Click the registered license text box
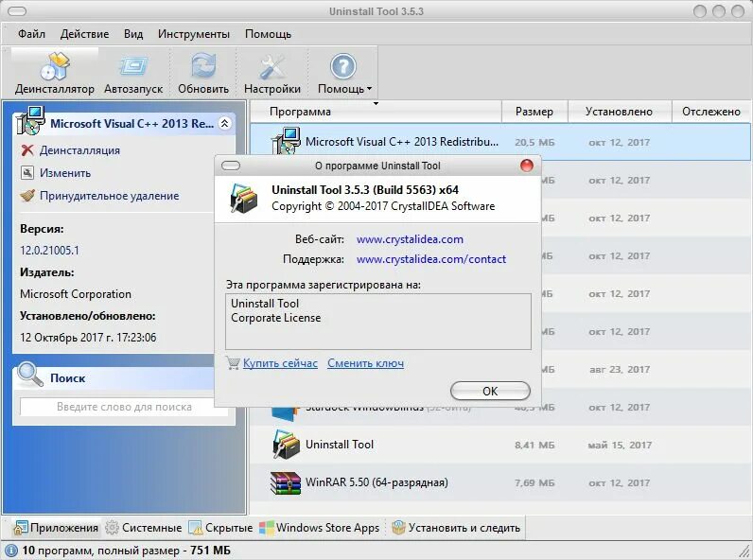753x560 pixels. [378, 322]
